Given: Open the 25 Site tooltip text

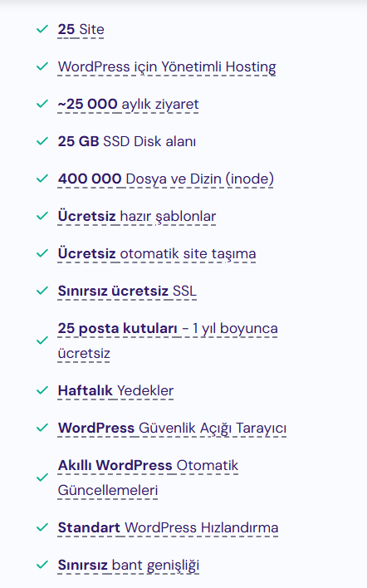Looking at the screenshot, I should click(81, 29).
